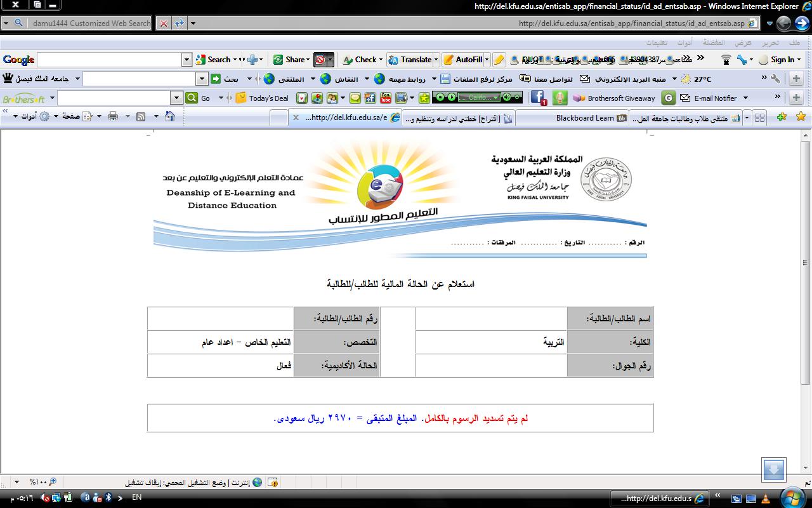
Task: Click the blue plus icon in Google toolbar
Action: (x=252, y=59)
